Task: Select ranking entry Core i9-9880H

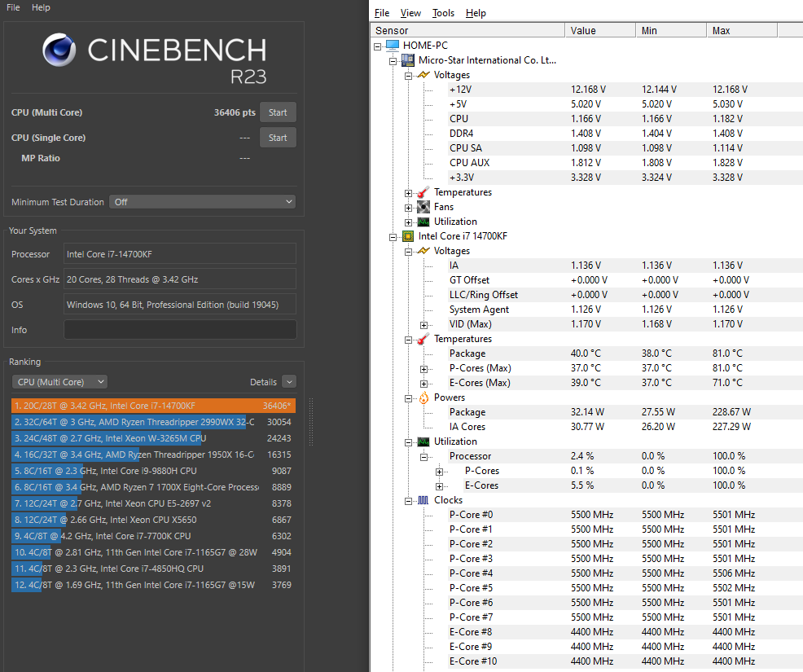Action: (153, 471)
